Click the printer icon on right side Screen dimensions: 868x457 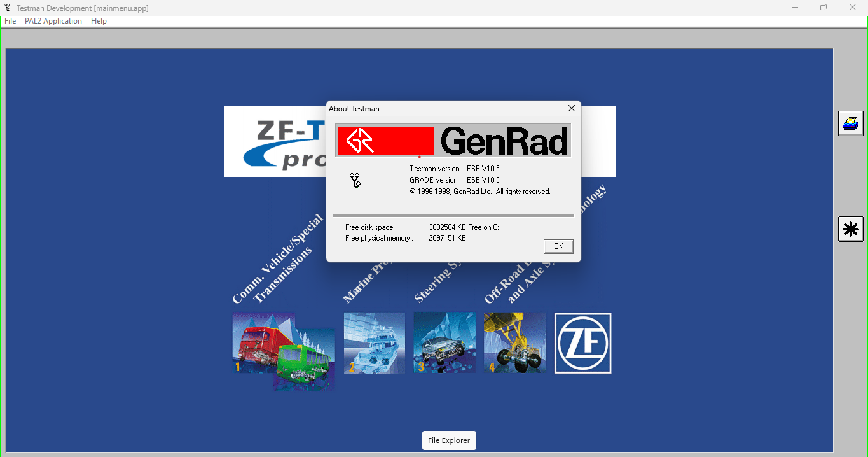coord(851,123)
